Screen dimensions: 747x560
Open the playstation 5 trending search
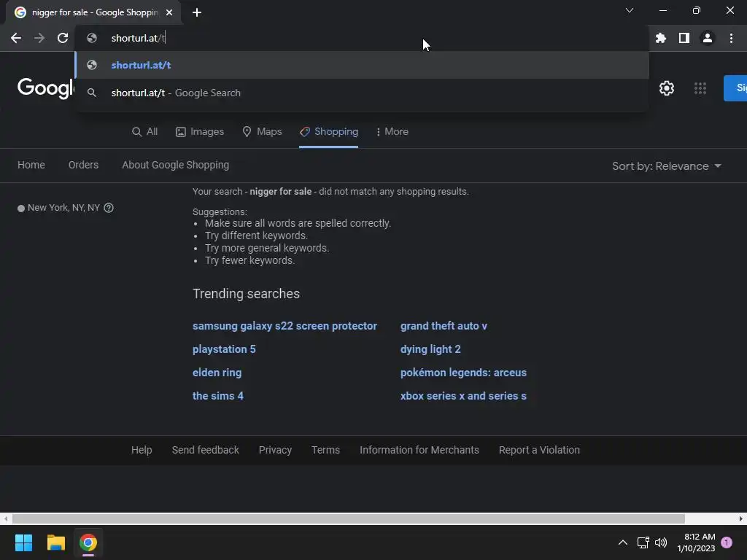point(224,349)
